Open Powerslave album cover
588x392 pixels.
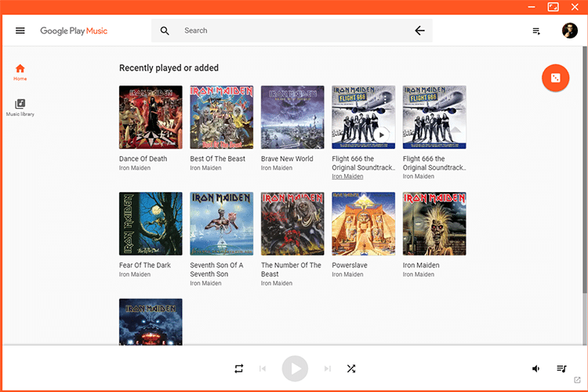tap(363, 224)
